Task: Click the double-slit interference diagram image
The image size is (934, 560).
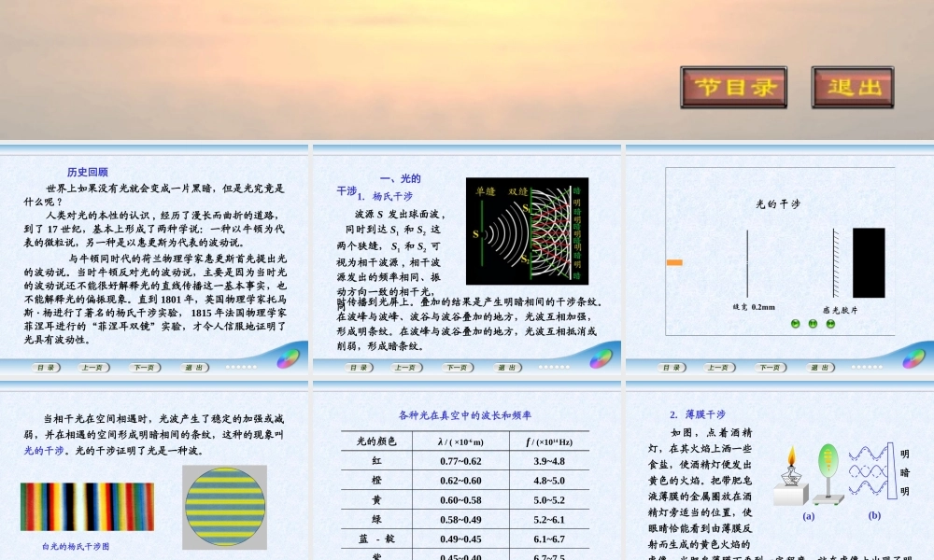Action: point(527,231)
